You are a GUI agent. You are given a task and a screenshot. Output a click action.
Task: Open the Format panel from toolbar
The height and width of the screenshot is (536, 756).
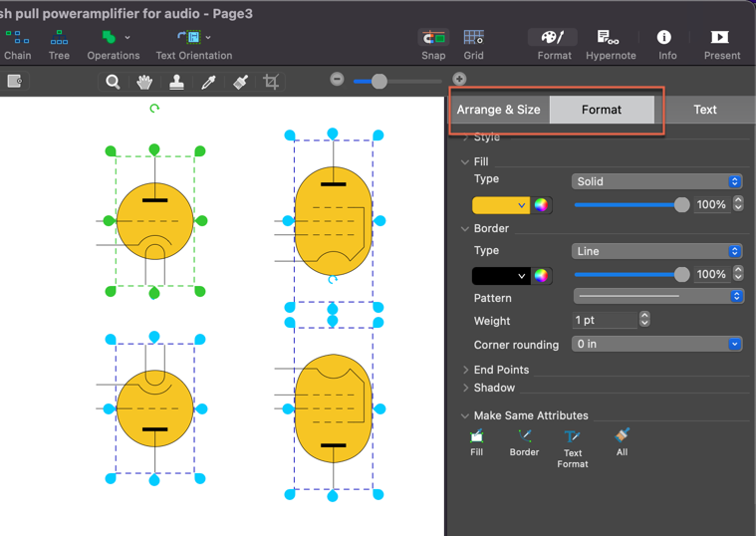click(x=553, y=37)
